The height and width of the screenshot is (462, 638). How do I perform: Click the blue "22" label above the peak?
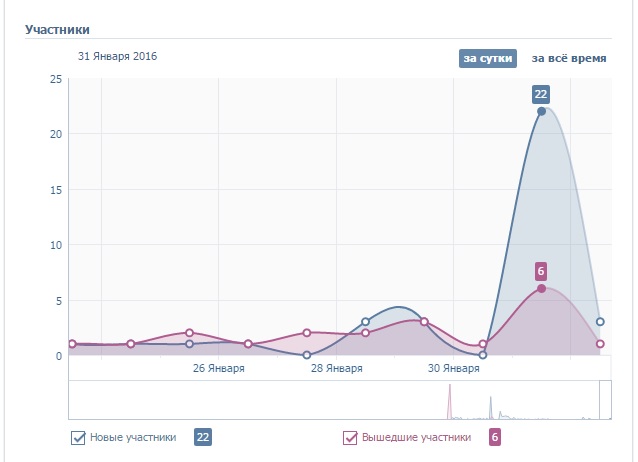click(x=541, y=94)
